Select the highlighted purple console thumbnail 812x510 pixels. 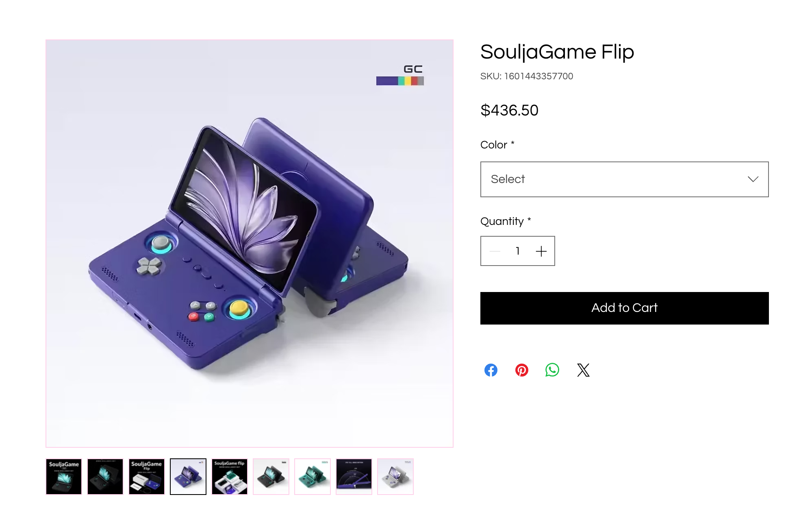point(188,477)
